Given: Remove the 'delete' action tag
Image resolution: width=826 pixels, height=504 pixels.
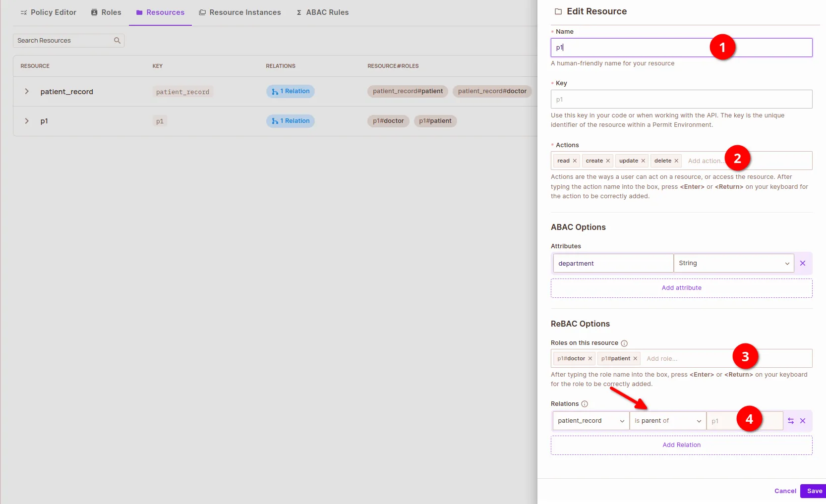Looking at the screenshot, I should click(x=676, y=161).
